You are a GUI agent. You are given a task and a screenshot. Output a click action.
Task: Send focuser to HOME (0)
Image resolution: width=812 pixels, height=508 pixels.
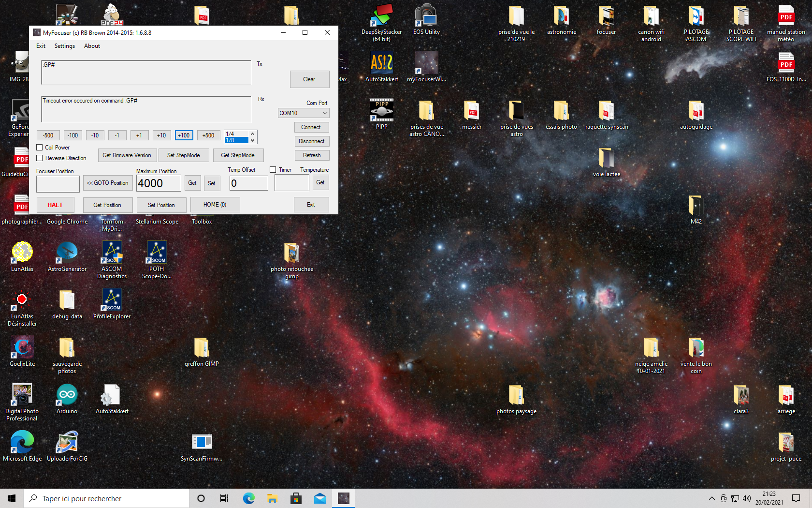(215, 205)
